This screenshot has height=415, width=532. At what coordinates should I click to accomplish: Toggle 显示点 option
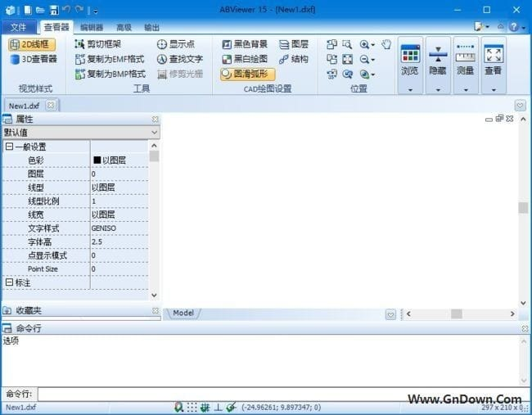click(176, 44)
